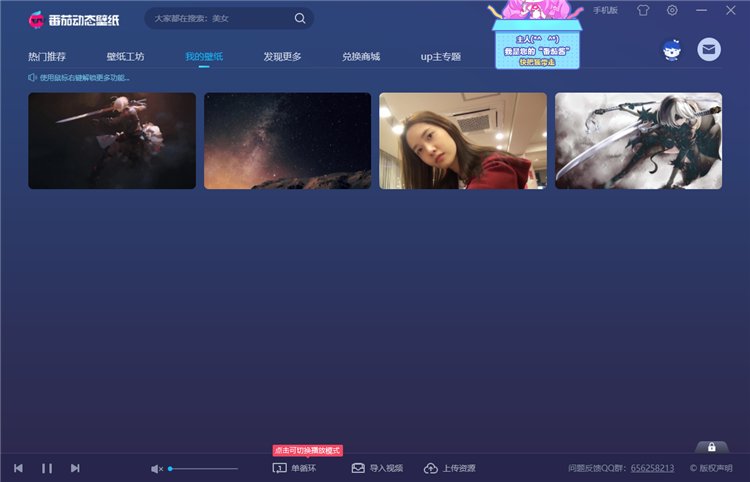Select the woman in red hoodie wallpaper
This screenshot has height=482, width=750.
(463, 141)
